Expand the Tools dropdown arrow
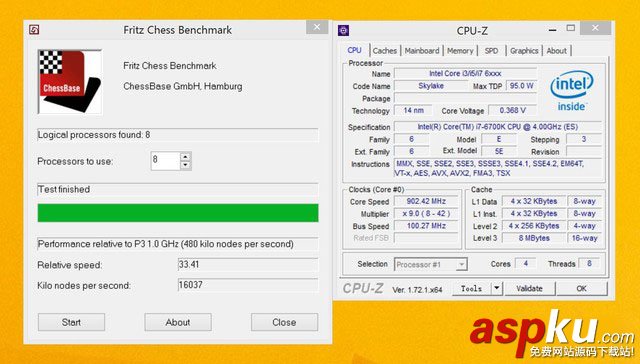The height and width of the screenshot is (364, 640). tap(497, 289)
